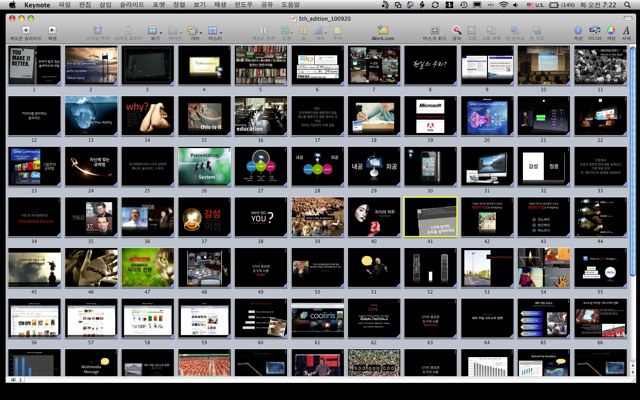Click the Spotlight search magnifier icon
The height and width of the screenshot is (400, 640).
tap(627, 5)
